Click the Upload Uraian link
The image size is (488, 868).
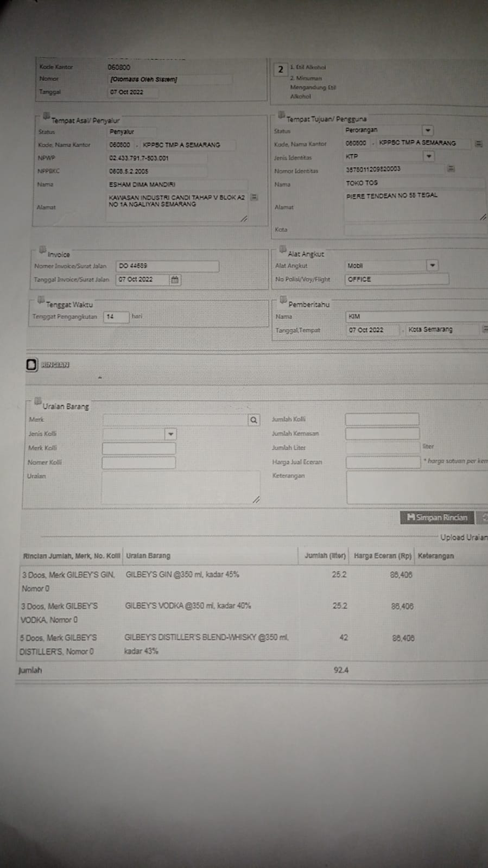pyautogui.click(x=463, y=537)
